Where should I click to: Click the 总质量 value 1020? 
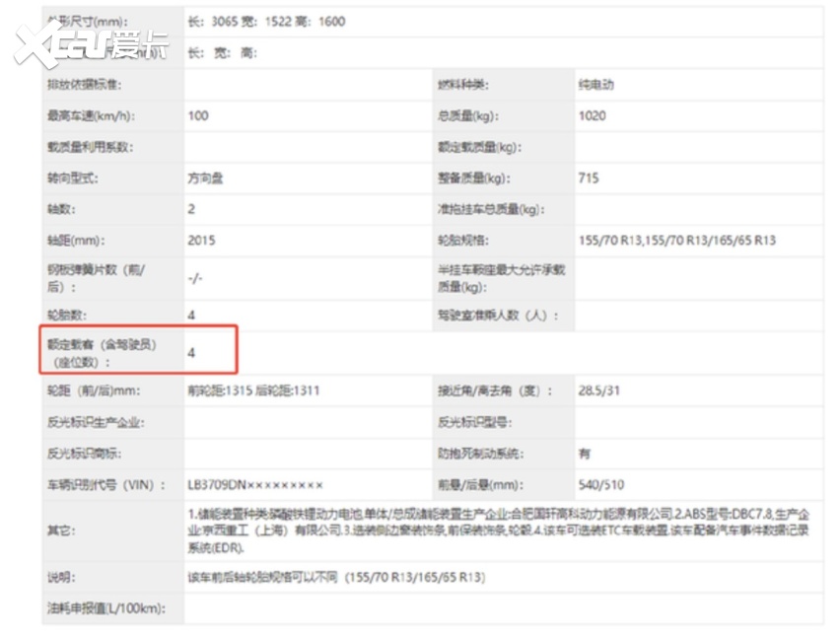coord(593,116)
